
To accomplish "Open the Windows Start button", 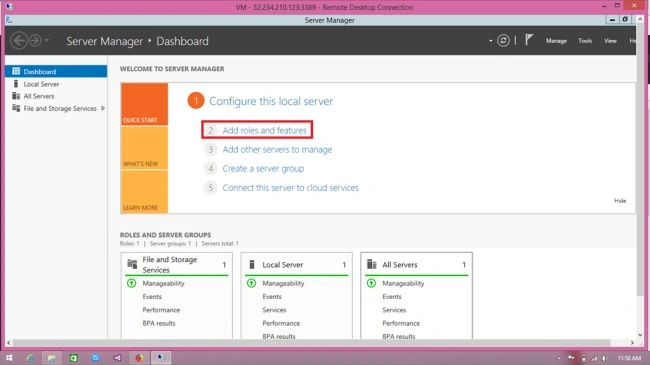I will coord(9,358).
